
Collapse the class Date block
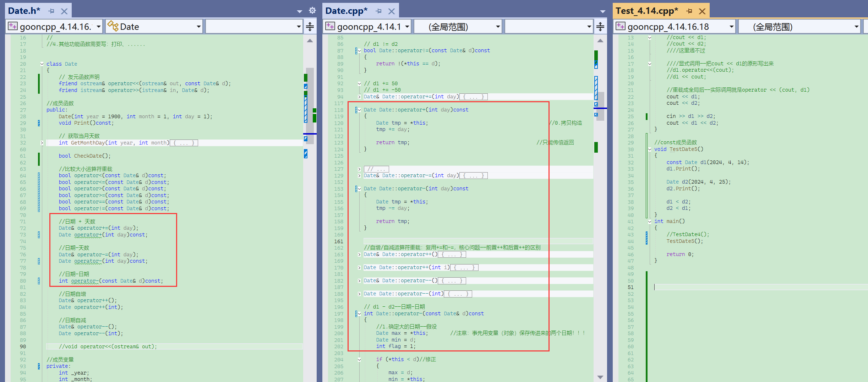click(42, 64)
